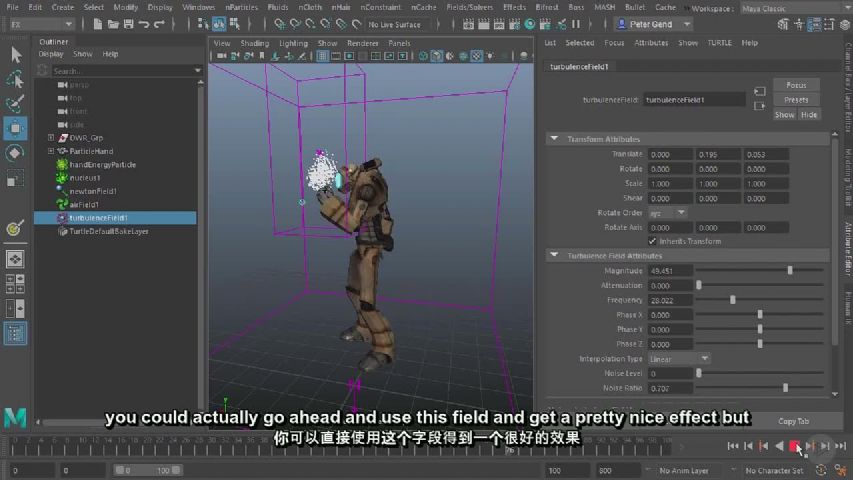
Task: Toggle the viewport resolution gate icon
Action: pos(349,56)
